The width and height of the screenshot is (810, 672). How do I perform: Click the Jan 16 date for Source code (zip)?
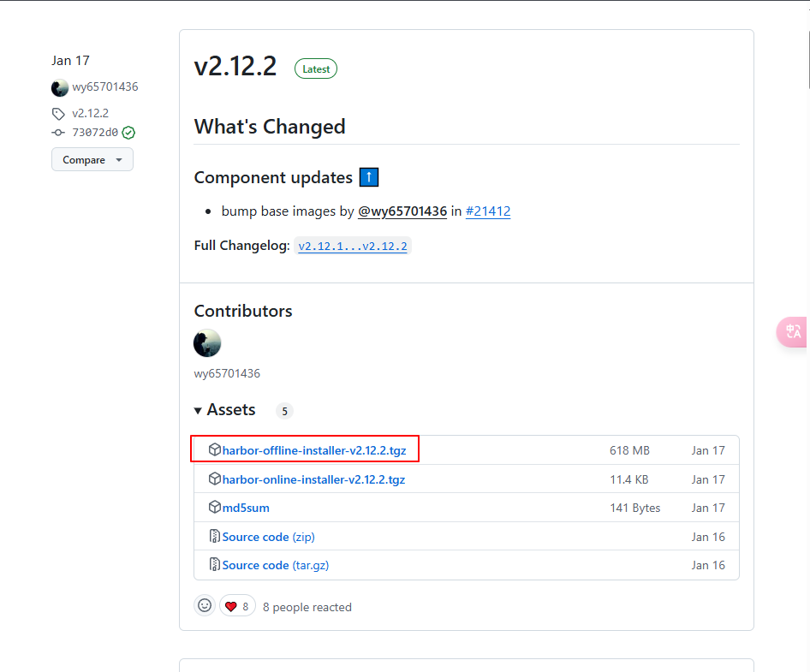pyautogui.click(x=708, y=538)
